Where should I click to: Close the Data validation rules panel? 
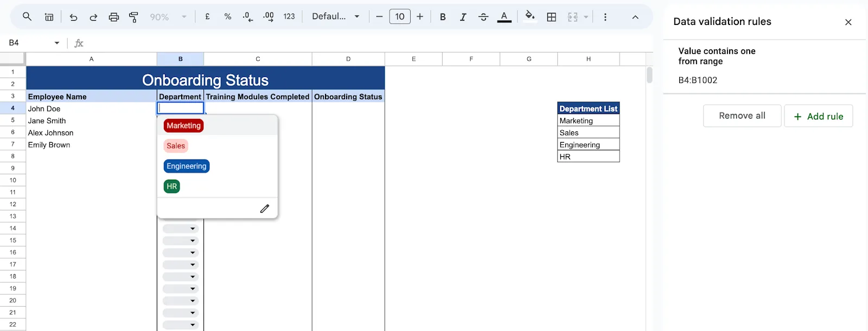tap(848, 22)
